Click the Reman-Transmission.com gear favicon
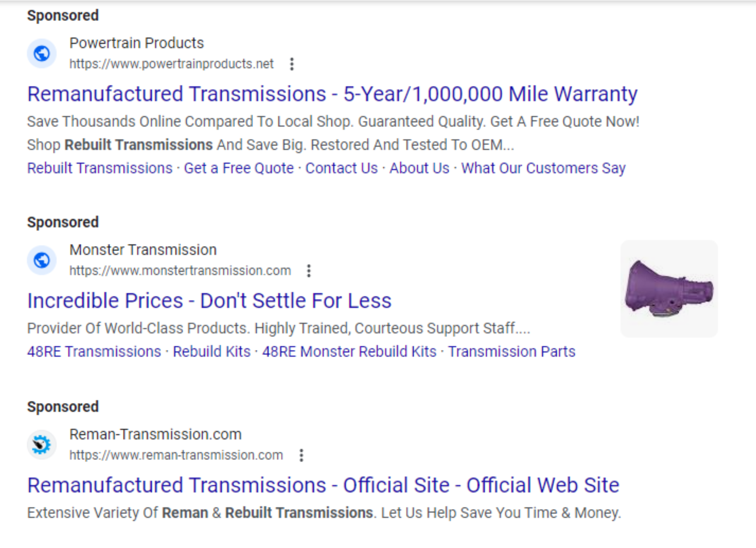This screenshot has width=756, height=548. pyautogui.click(x=42, y=445)
